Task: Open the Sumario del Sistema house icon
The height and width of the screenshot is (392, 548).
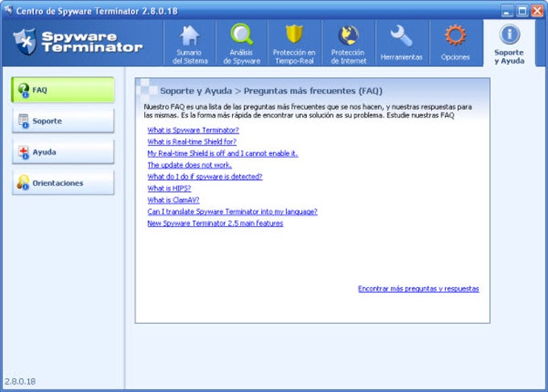Action: (x=189, y=35)
